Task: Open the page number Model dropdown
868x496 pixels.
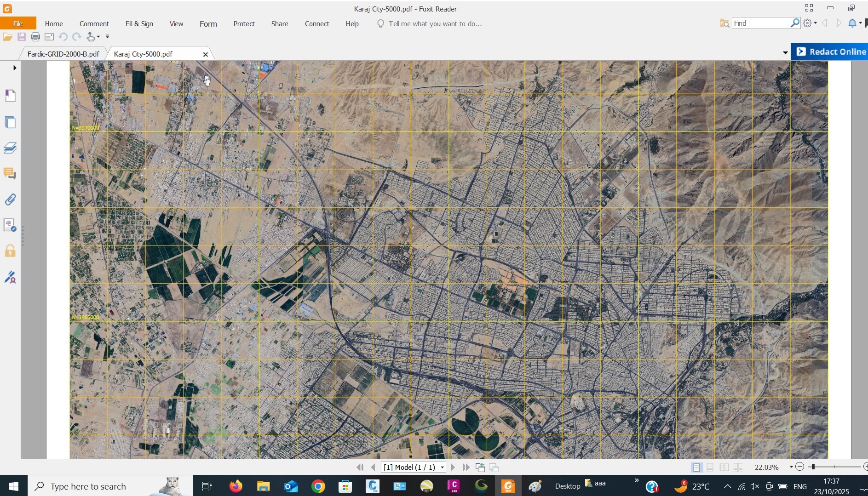Action: 442,467
